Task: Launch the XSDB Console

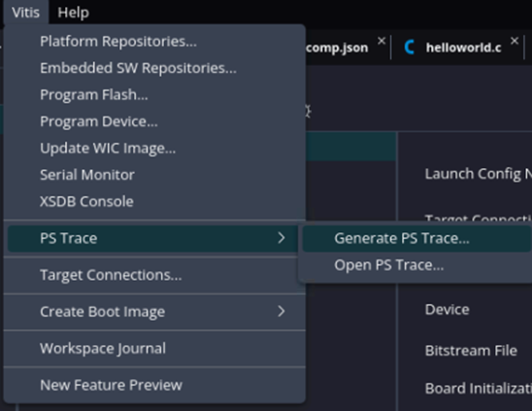Action: coord(154,201)
